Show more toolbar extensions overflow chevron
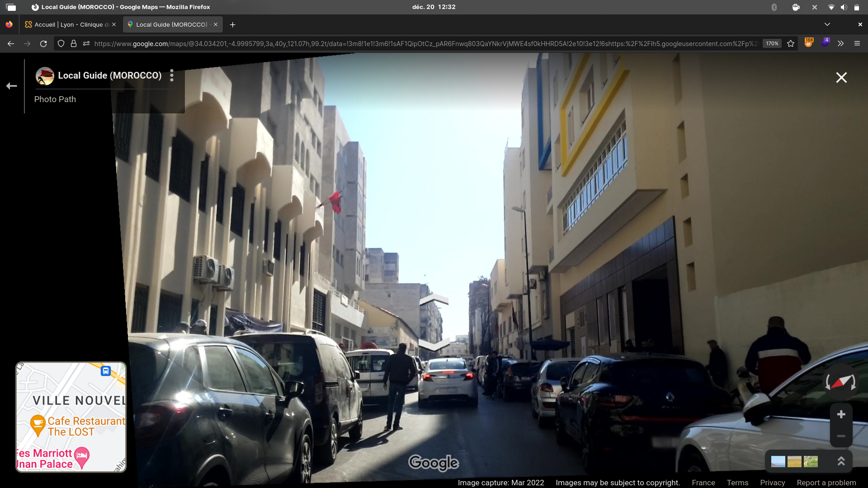 coord(840,43)
